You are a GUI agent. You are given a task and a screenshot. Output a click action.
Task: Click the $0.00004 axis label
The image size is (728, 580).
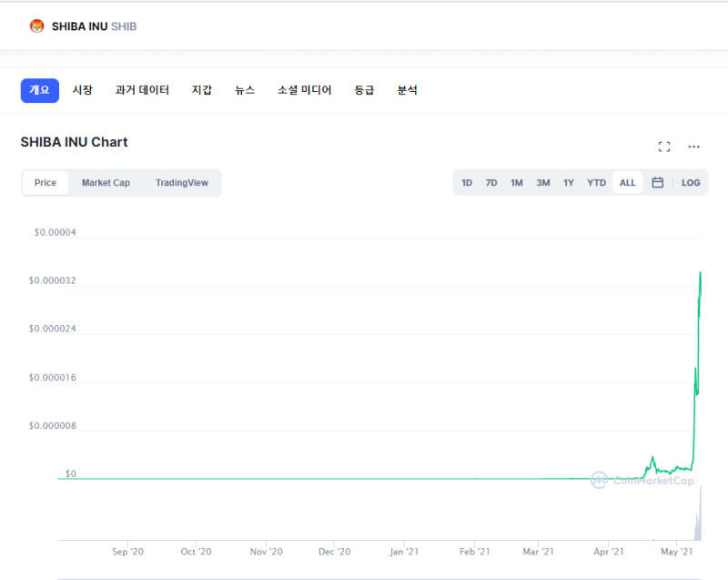point(55,232)
